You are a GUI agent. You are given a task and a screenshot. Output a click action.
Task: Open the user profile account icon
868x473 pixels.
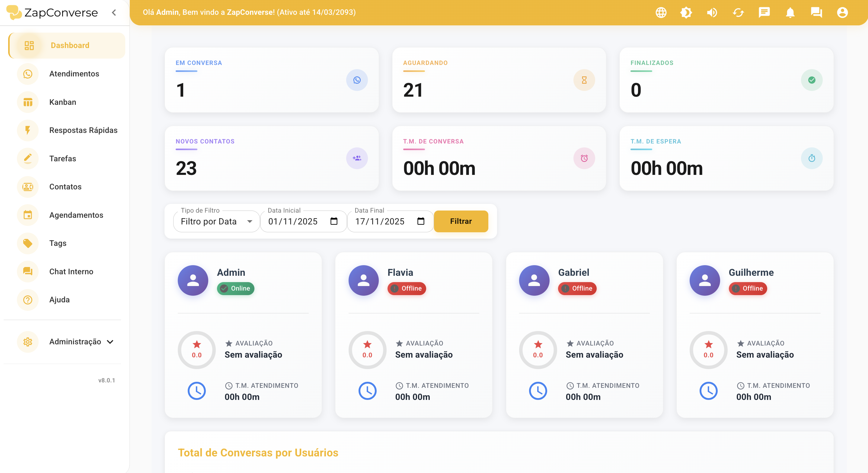[x=842, y=12]
